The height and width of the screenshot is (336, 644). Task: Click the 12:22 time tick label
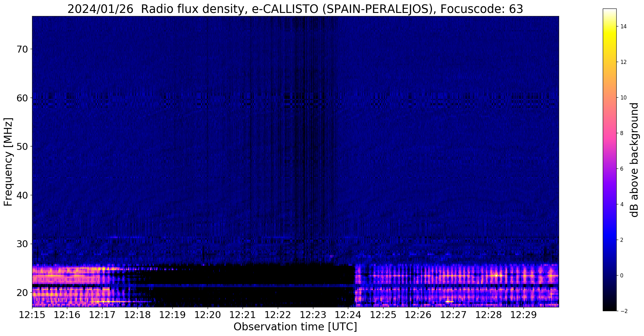[277, 315]
